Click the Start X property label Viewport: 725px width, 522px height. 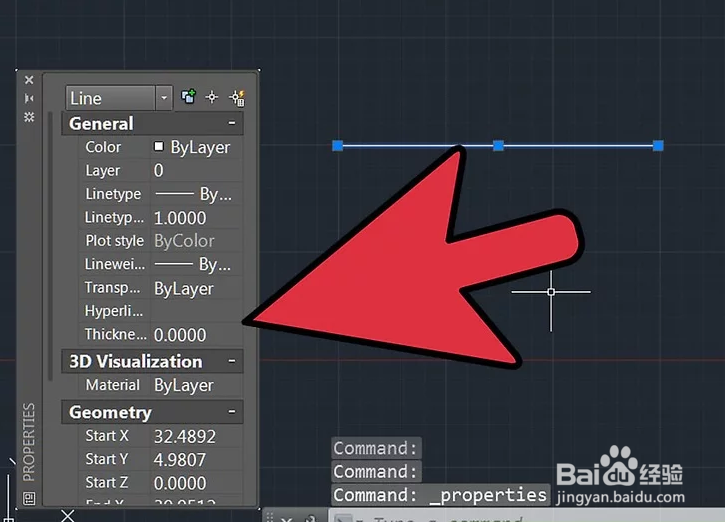[x=107, y=436]
